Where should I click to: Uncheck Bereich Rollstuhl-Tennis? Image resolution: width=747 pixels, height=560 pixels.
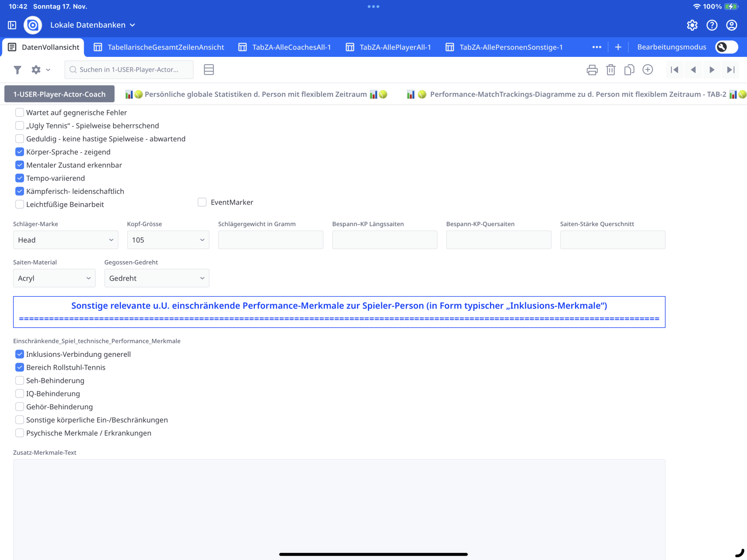click(x=19, y=367)
